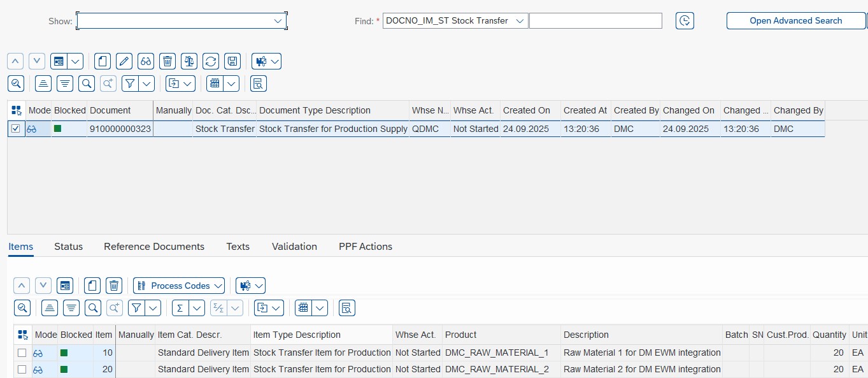Click the Open Advanced Search button

[796, 20]
